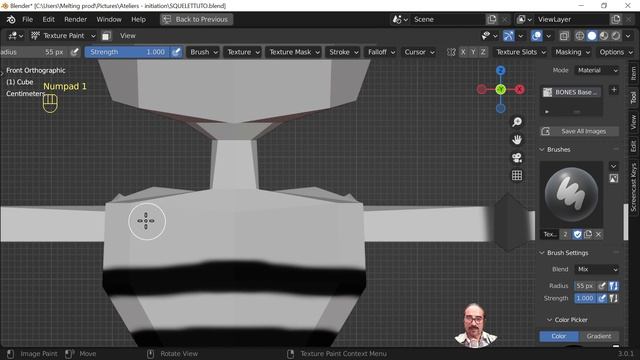
Task: Click the Strength field in Brush Settings
Action: (585, 298)
